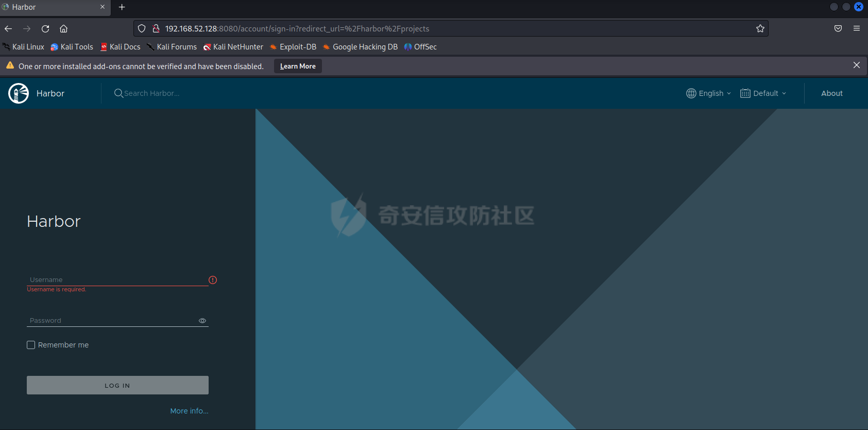This screenshot has width=868, height=430.
Task: Click the Learn More button
Action: tap(298, 66)
